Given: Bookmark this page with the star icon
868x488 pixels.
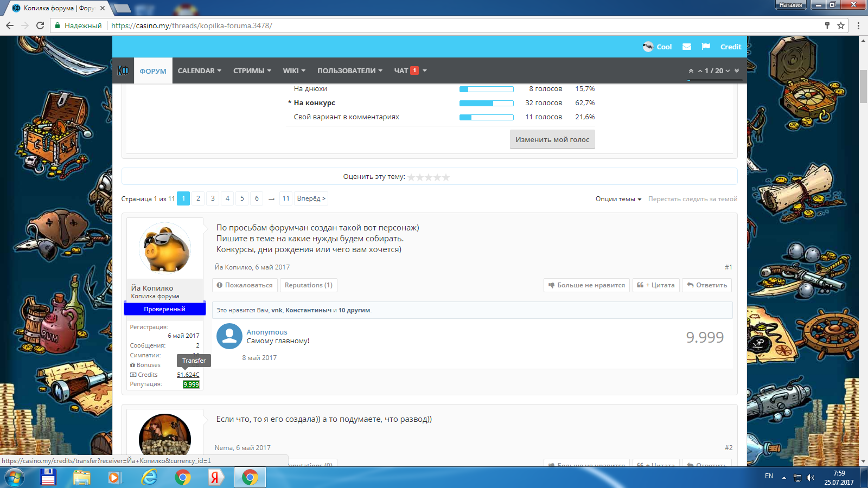Looking at the screenshot, I should click(841, 25).
